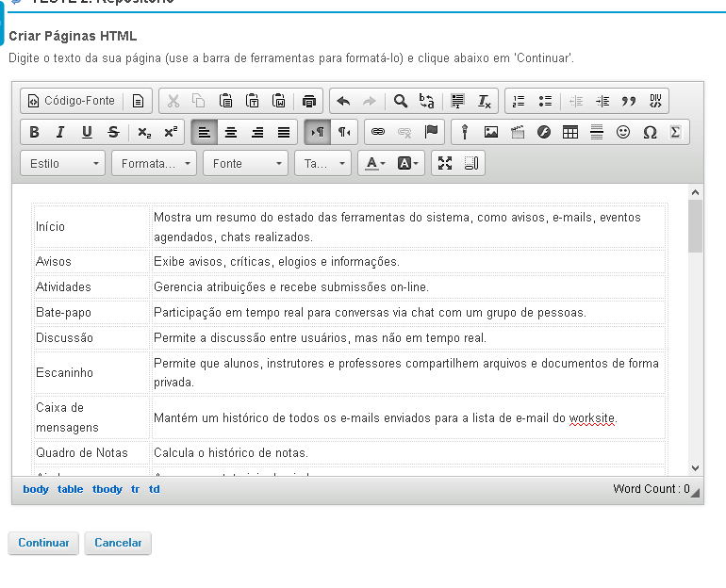The height and width of the screenshot is (588, 726).
Task: Insert an image using picture icon
Action: [x=491, y=132]
